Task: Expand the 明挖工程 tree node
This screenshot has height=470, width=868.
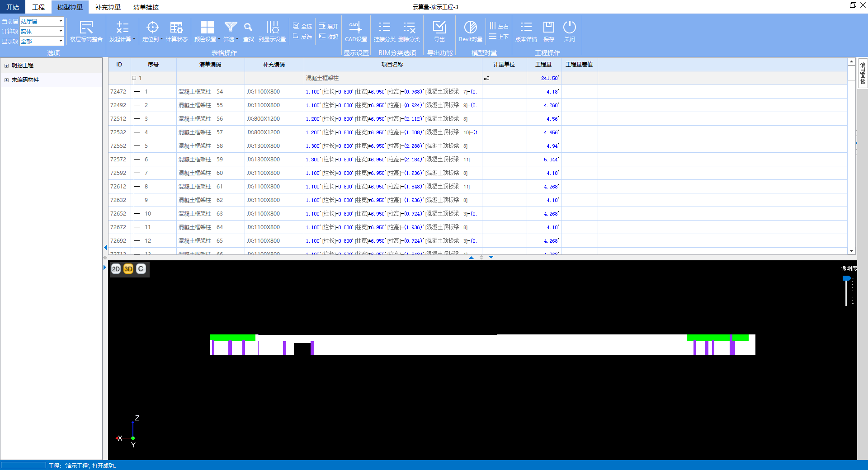Action: pyautogui.click(x=6, y=66)
